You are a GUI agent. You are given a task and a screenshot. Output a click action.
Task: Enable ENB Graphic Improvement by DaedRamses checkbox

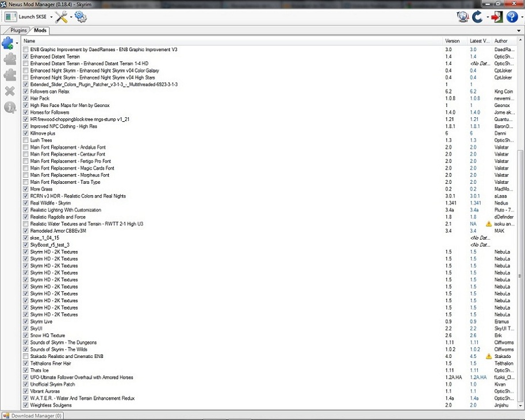pyautogui.click(x=26, y=49)
